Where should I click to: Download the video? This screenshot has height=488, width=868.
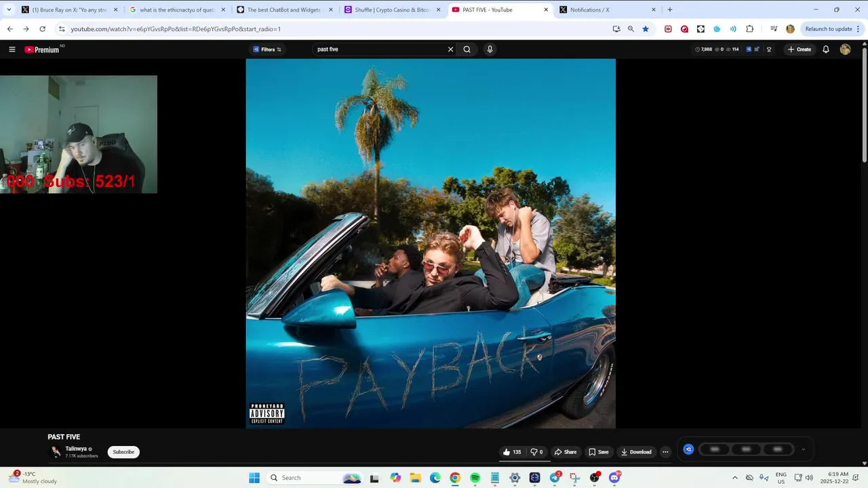tap(636, 452)
